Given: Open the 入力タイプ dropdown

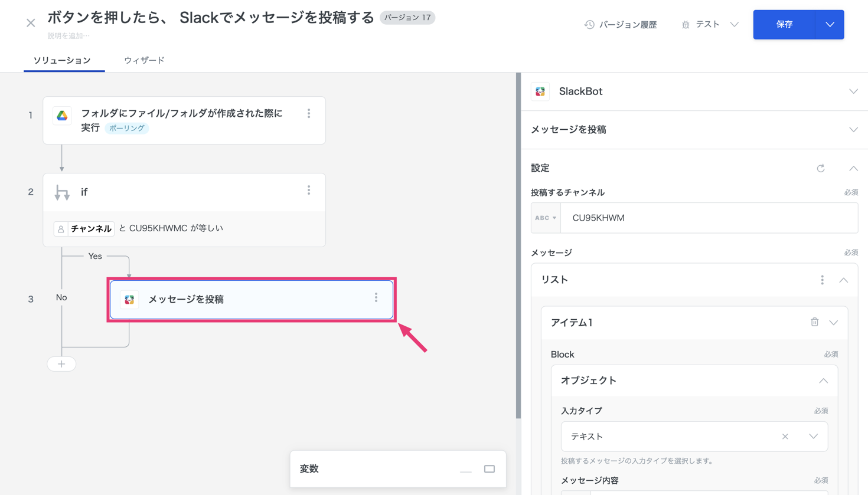Looking at the screenshot, I should pyautogui.click(x=813, y=437).
